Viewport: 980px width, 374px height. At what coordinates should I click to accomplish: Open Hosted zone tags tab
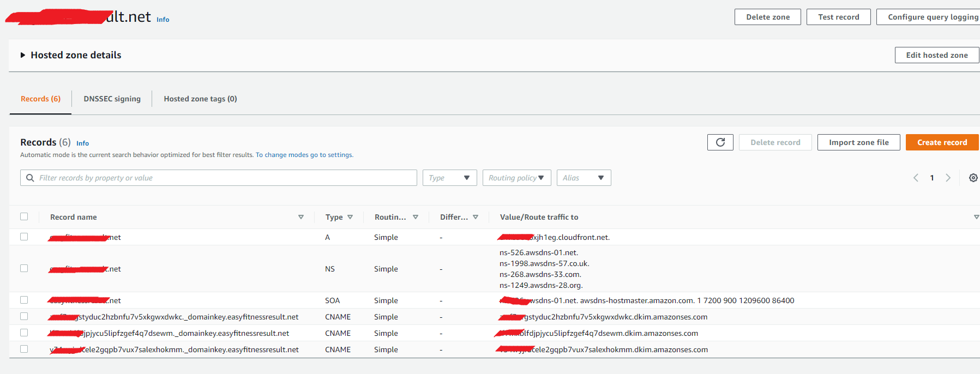pyautogui.click(x=200, y=99)
